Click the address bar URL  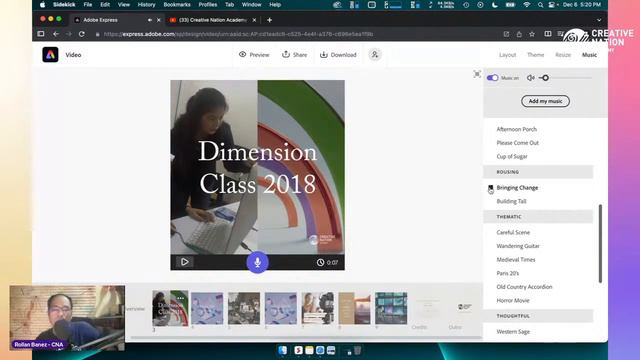pos(238,34)
